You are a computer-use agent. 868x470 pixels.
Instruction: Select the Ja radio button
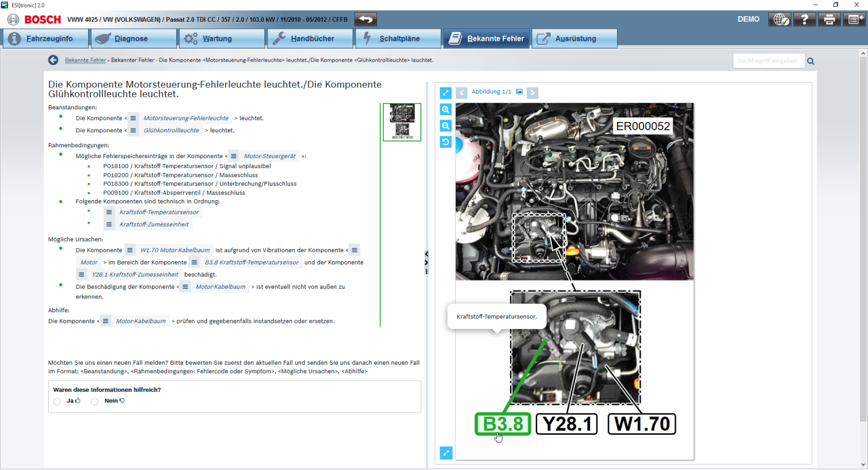pos(57,401)
